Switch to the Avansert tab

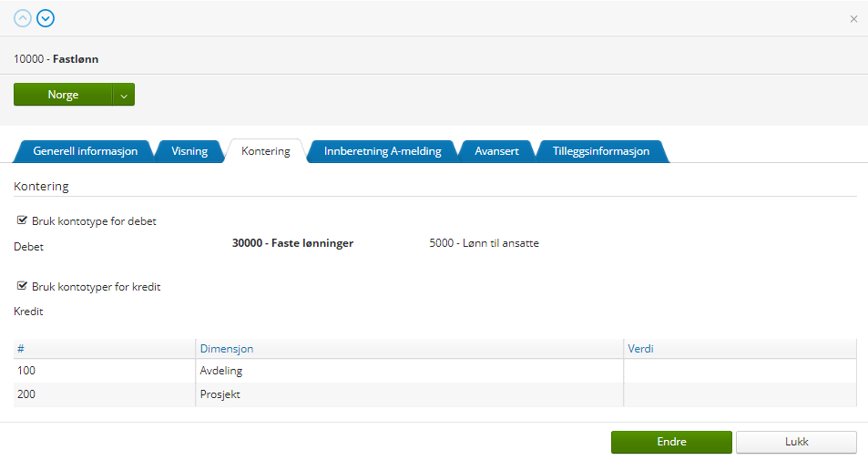(x=496, y=151)
